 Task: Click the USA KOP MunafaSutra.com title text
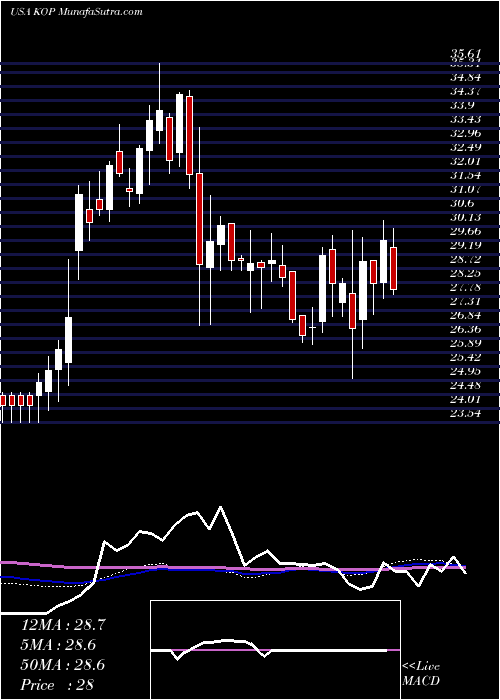point(76,12)
